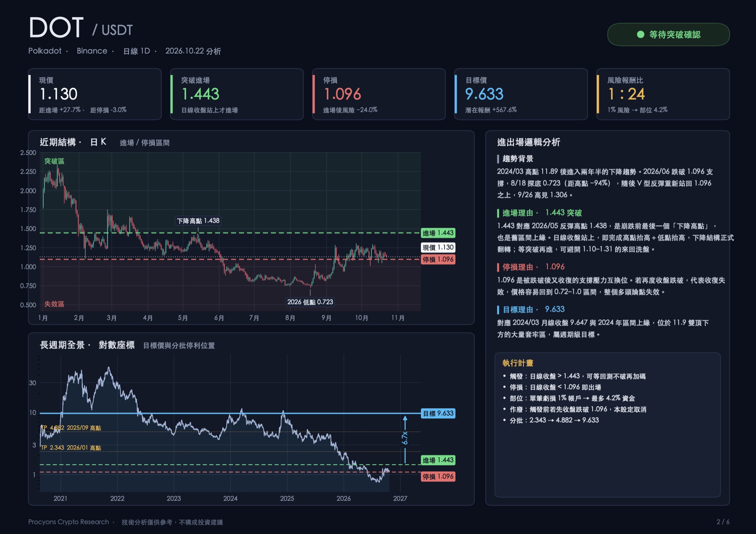756x534 pixels.
Task: Click the 等待突破確認 status badge
Action: pos(668,34)
